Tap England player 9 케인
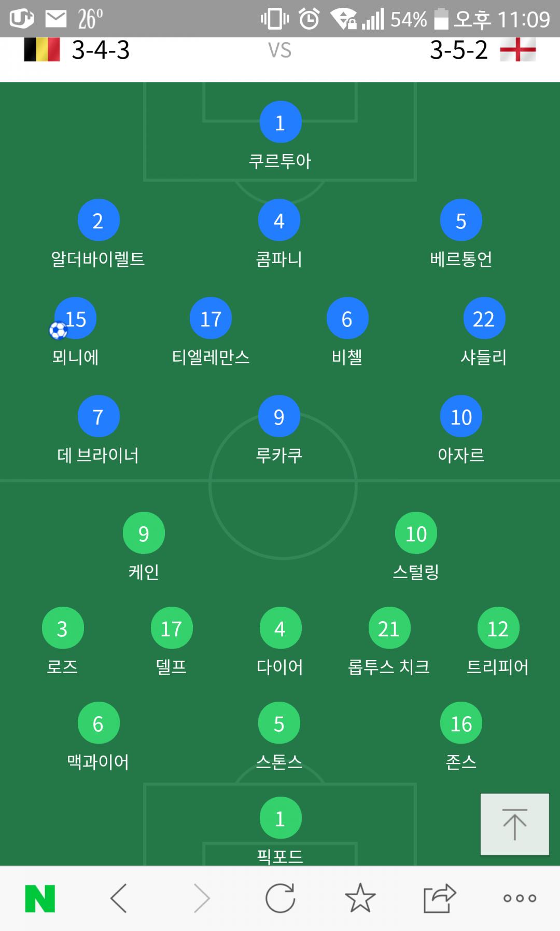The image size is (560, 931). (x=144, y=533)
